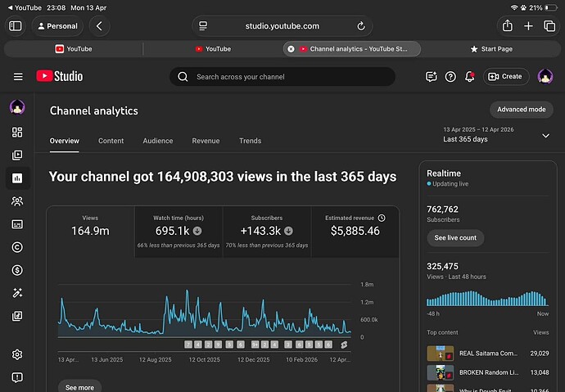The width and height of the screenshot is (565, 392).
Task: Switch to the Audience tab
Action: (158, 141)
